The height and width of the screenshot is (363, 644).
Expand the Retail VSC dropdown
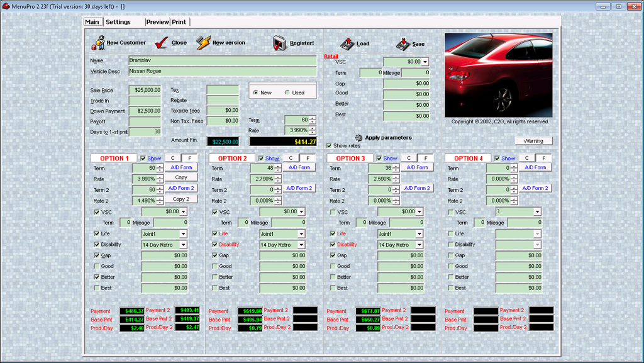425,62
